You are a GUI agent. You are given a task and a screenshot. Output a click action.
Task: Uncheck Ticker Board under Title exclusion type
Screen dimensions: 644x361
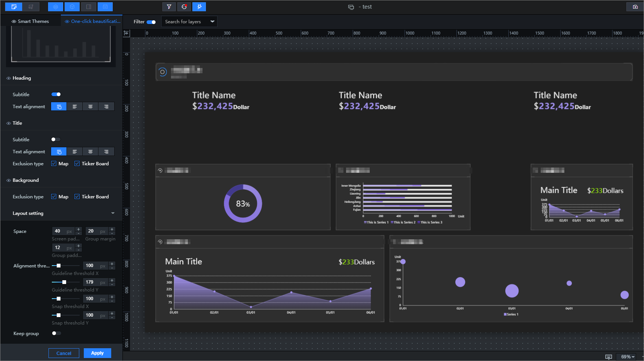pos(77,163)
